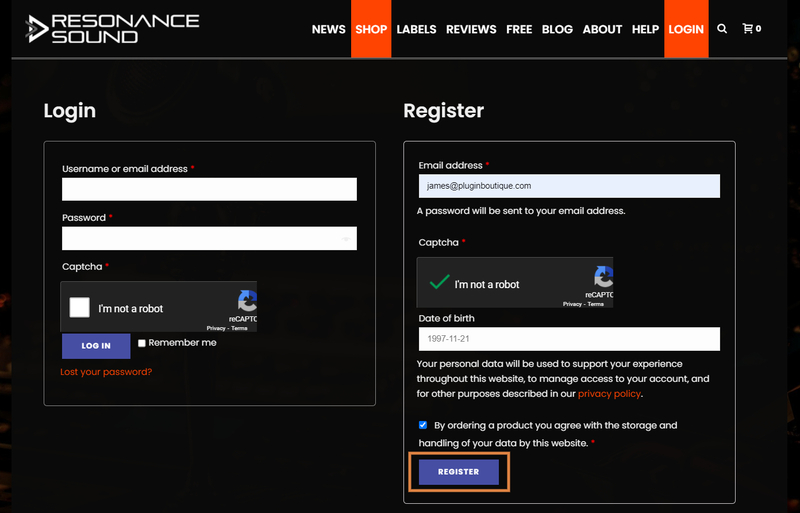Screen dimensions: 800x513
Task: Click the "Register" heading text
Action: point(443,111)
